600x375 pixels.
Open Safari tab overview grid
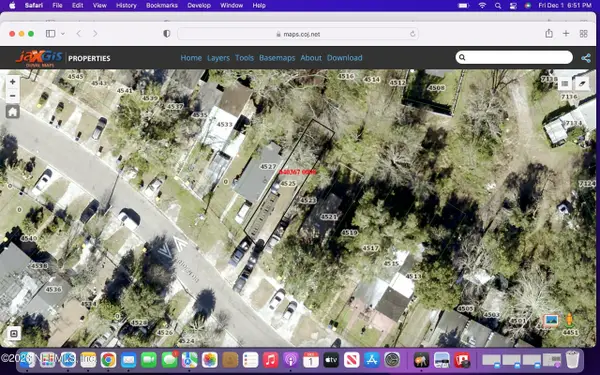584,34
